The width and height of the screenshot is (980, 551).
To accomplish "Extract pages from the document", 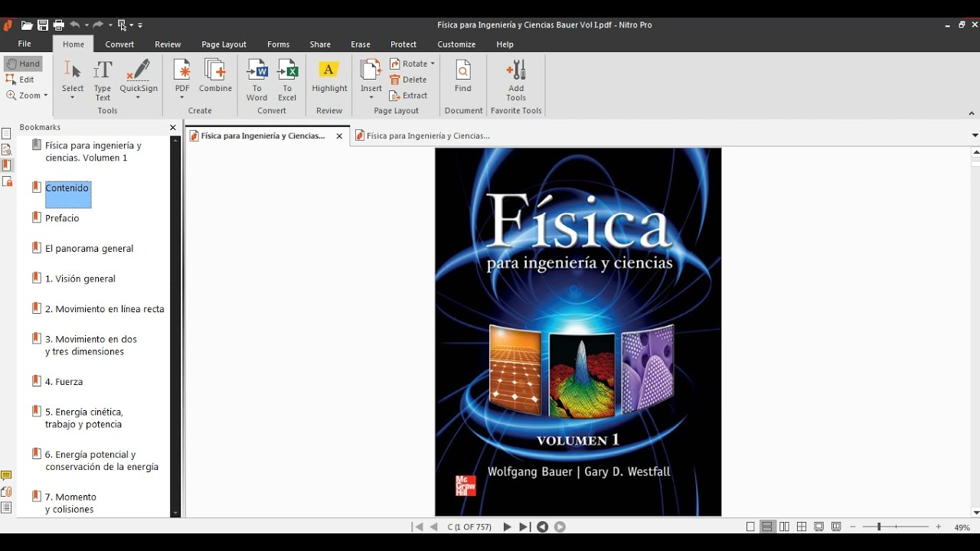I will 409,96.
